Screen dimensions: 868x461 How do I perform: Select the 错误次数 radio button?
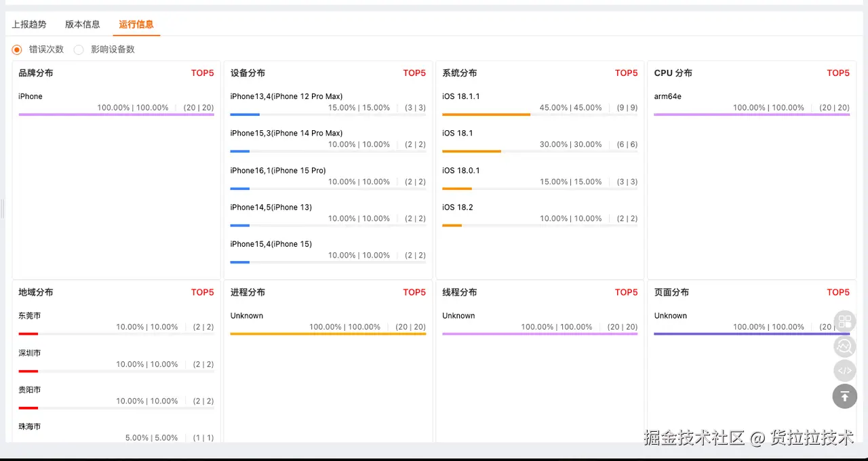[x=17, y=49]
